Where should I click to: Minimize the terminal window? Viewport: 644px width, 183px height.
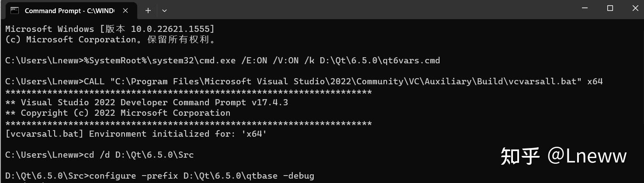[585, 9]
